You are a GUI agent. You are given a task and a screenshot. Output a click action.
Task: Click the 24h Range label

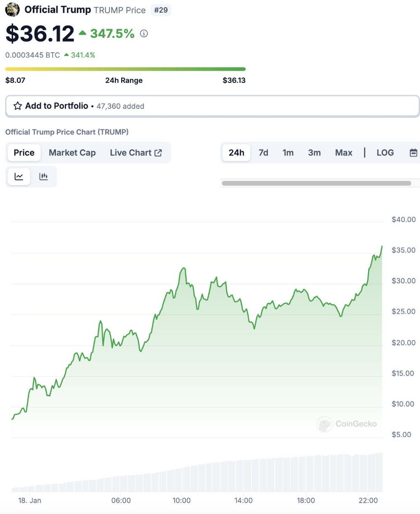(x=124, y=80)
